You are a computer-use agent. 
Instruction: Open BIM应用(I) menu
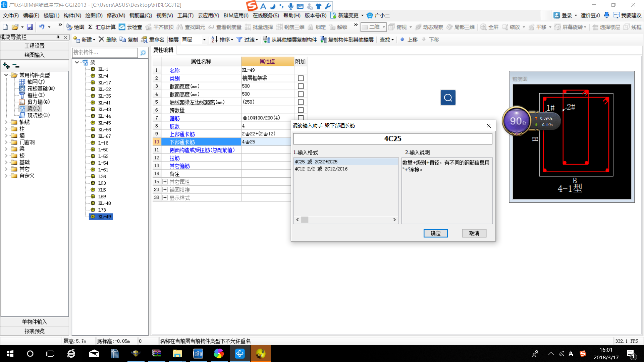(236, 15)
